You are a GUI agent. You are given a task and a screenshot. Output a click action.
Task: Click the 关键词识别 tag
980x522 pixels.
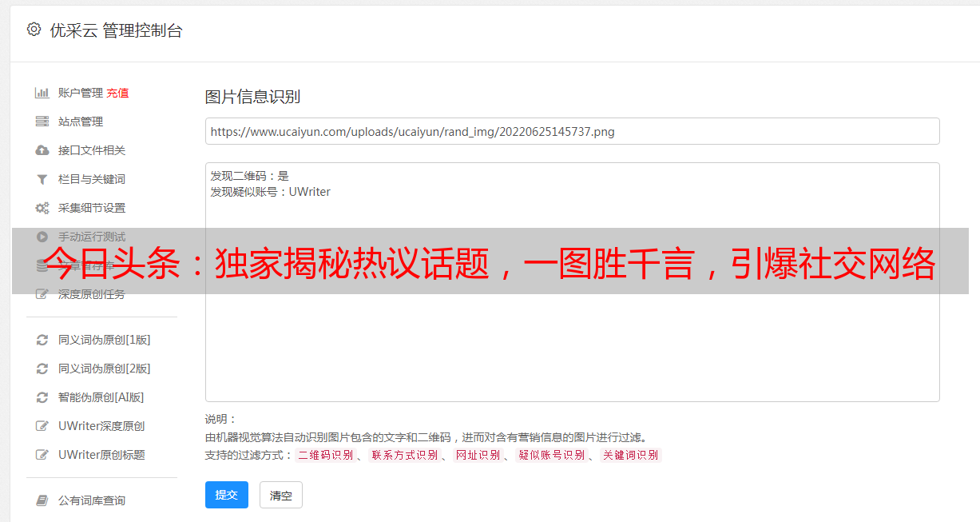point(631,455)
